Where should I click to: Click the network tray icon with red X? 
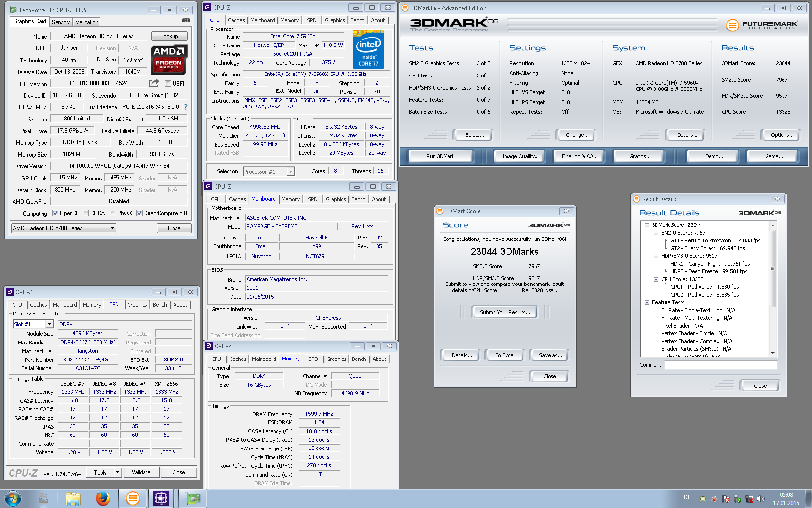(749, 499)
